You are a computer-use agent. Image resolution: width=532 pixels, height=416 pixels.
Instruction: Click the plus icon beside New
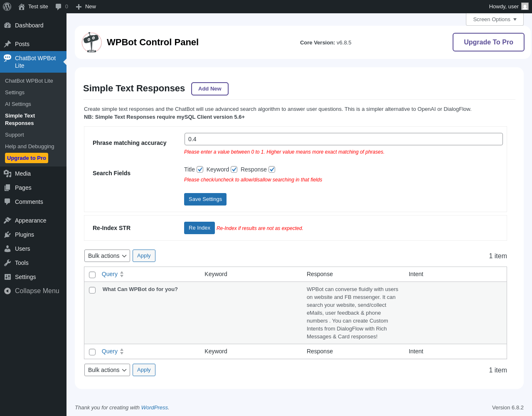[79, 7]
